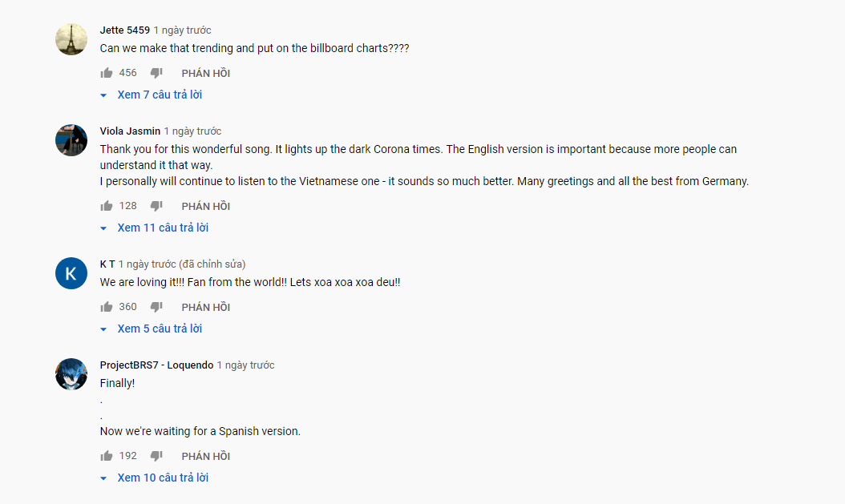Visit Viola Jasmin's channel name link
This screenshot has height=504, width=845.
(130, 131)
